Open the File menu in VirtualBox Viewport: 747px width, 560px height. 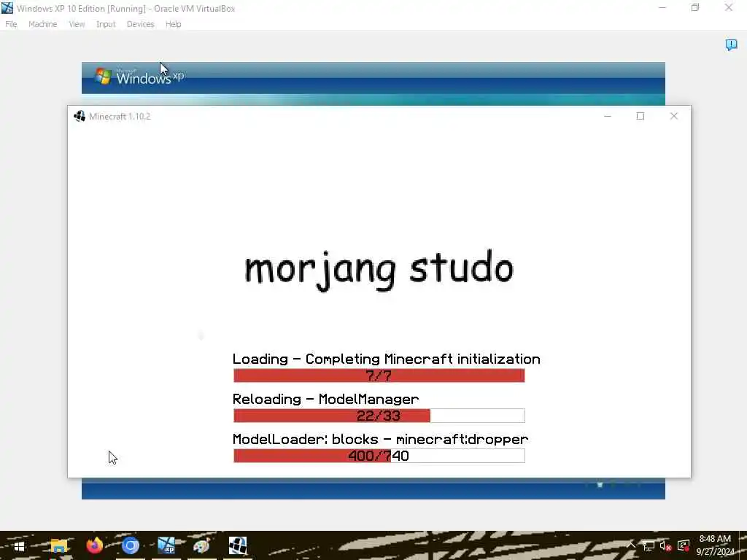tap(11, 24)
